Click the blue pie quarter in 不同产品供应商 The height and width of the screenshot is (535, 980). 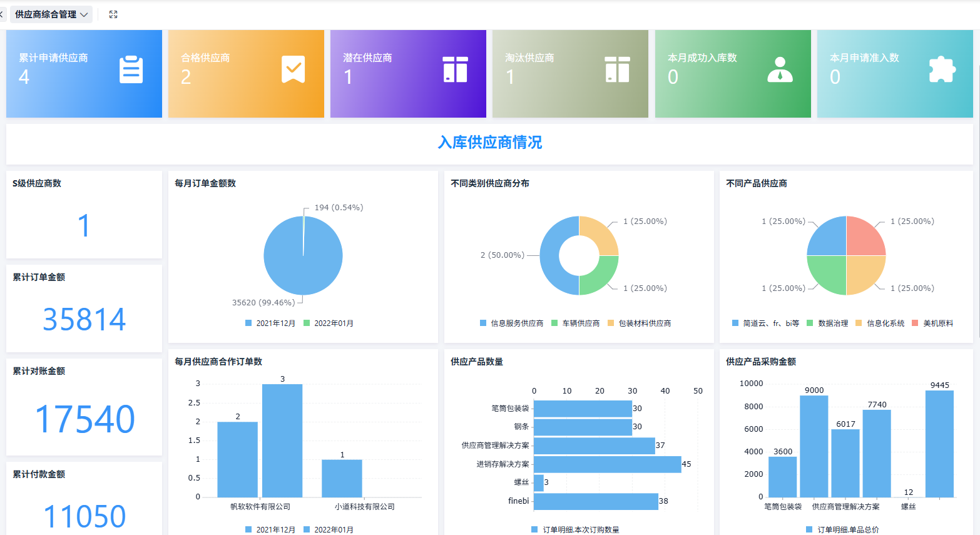pyautogui.click(x=829, y=238)
